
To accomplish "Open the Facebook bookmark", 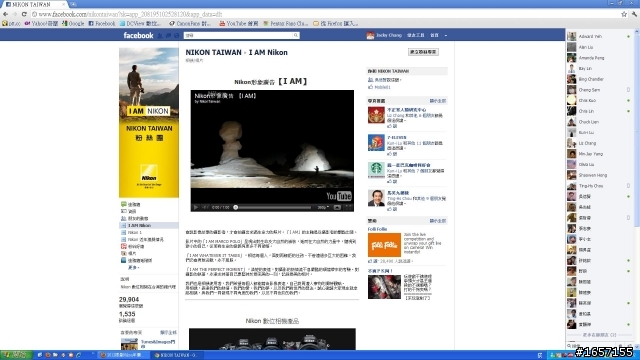I will point(102,24).
